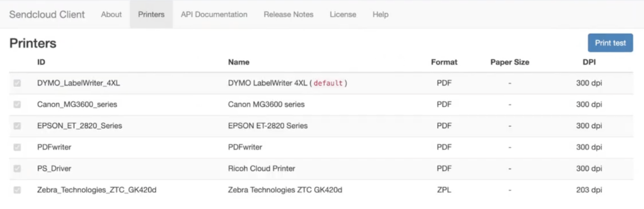
Task: Select the Zebra Technologies ZTC GK420d name
Action: pos(285,190)
